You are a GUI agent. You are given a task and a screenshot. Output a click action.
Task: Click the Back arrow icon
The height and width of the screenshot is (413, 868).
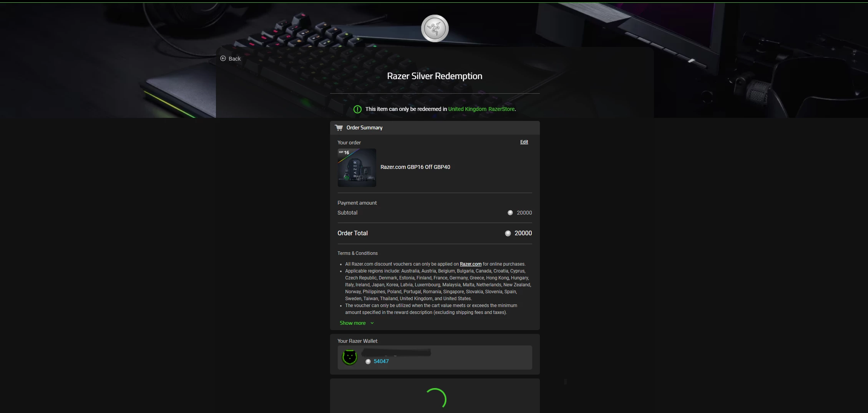click(x=223, y=58)
